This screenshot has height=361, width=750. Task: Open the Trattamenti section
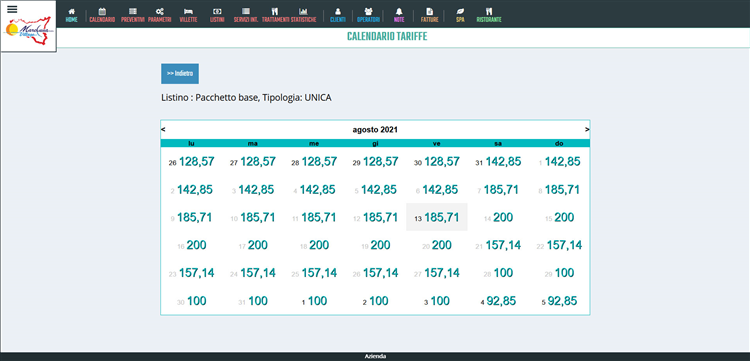[x=275, y=15]
